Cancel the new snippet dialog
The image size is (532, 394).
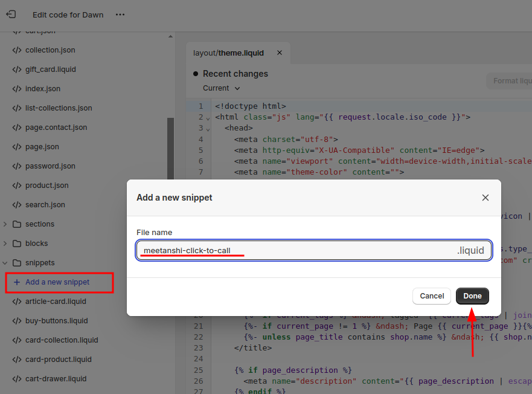pos(432,296)
